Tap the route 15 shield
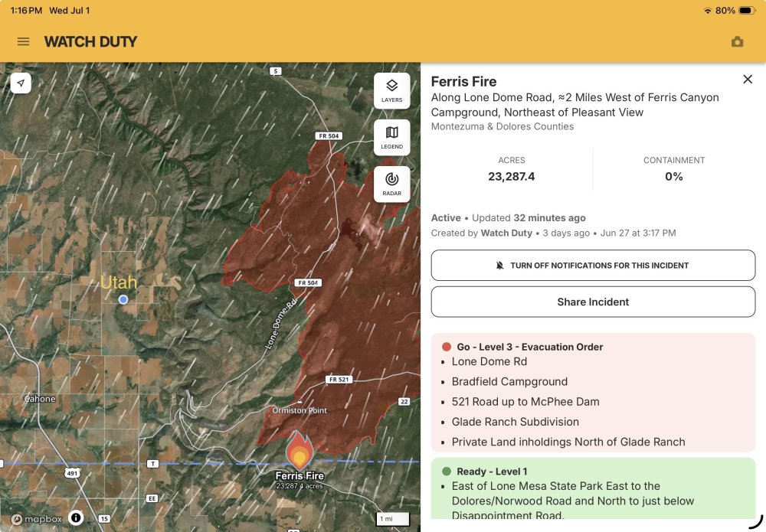The image size is (766, 532). click(x=104, y=519)
